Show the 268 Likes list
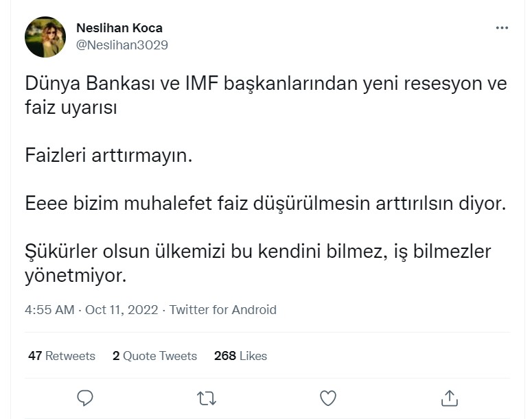 point(240,356)
